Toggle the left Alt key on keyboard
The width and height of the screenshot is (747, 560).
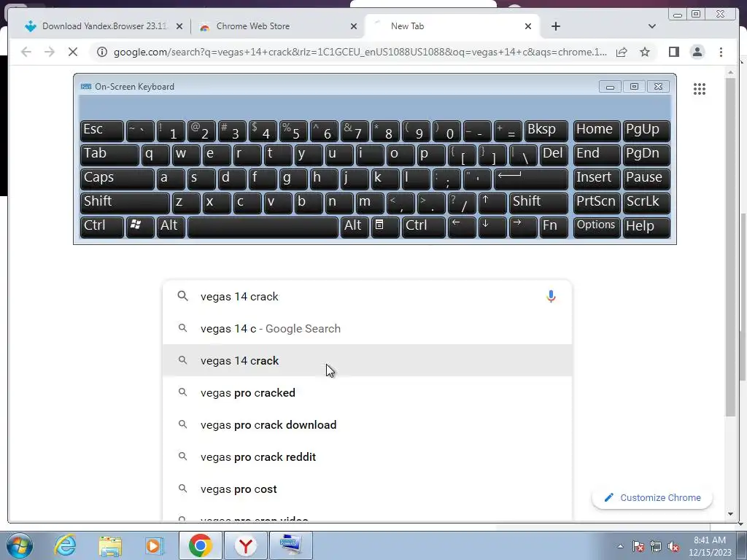(171, 227)
